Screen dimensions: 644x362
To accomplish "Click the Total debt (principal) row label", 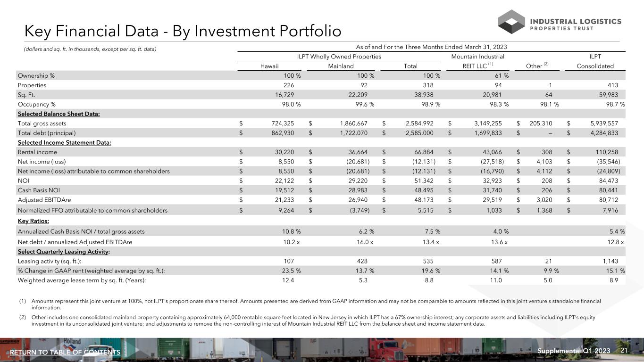I will click(47, 133).
